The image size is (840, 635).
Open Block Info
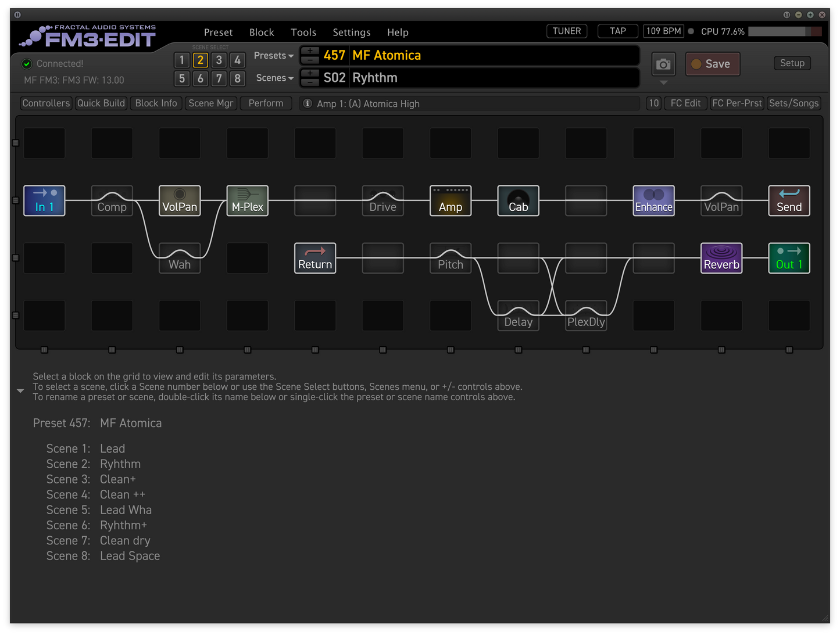[156, 103]
